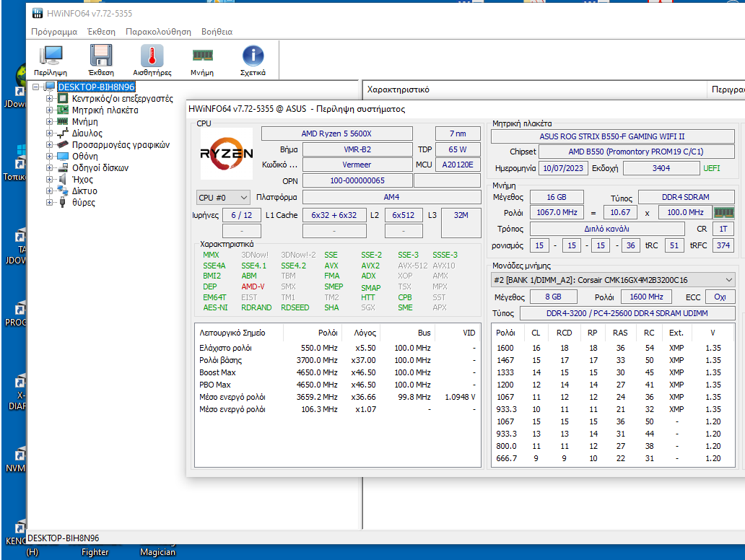Click the memory module icon beside 100.0 MHz
This screenshot has width=745, height=560.
pyautogui.click(x=724, y=212)
